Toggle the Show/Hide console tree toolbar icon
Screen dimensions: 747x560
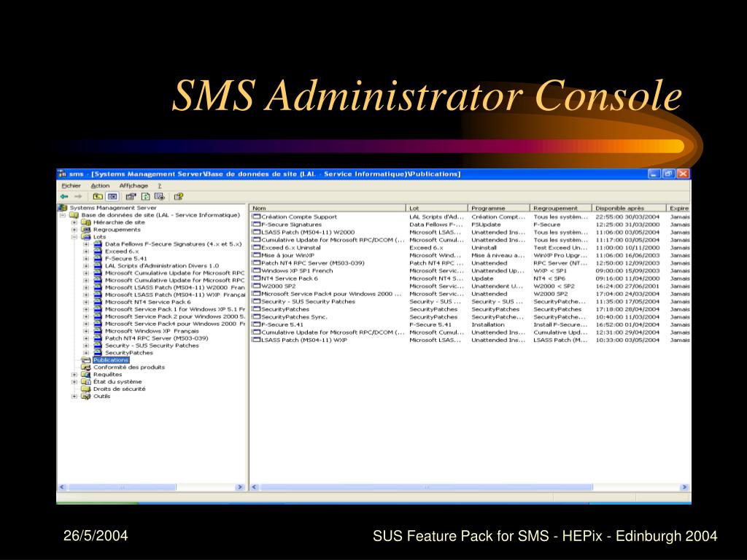pos(112,196)
